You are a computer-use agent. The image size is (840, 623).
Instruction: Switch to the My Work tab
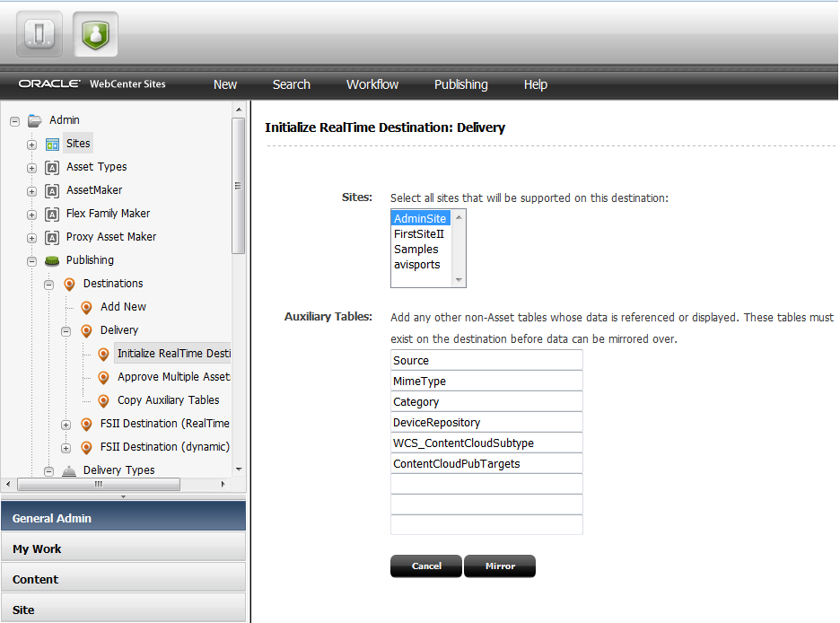[x=123, y=547]
